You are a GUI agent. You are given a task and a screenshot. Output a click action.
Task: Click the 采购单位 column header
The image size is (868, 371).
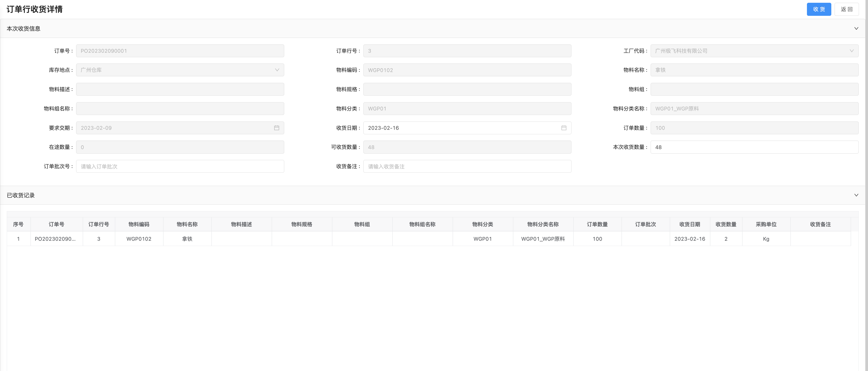click(766, 224)
